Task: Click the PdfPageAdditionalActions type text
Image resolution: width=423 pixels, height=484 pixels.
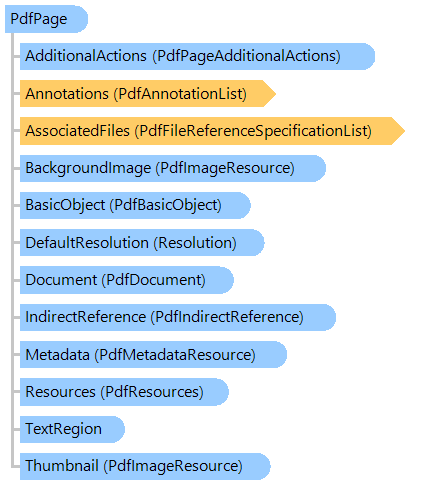Action: [247, 57]
